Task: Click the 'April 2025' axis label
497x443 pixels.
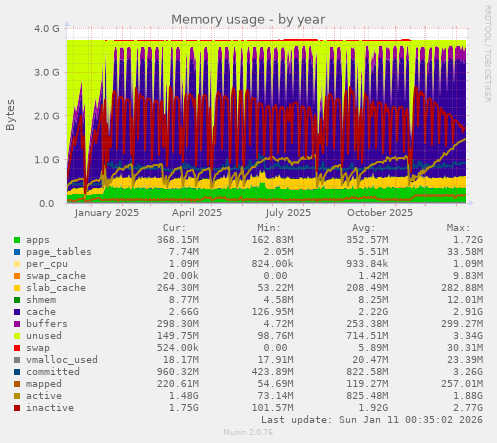Action: pyautogui.click(x=197, y=213)
